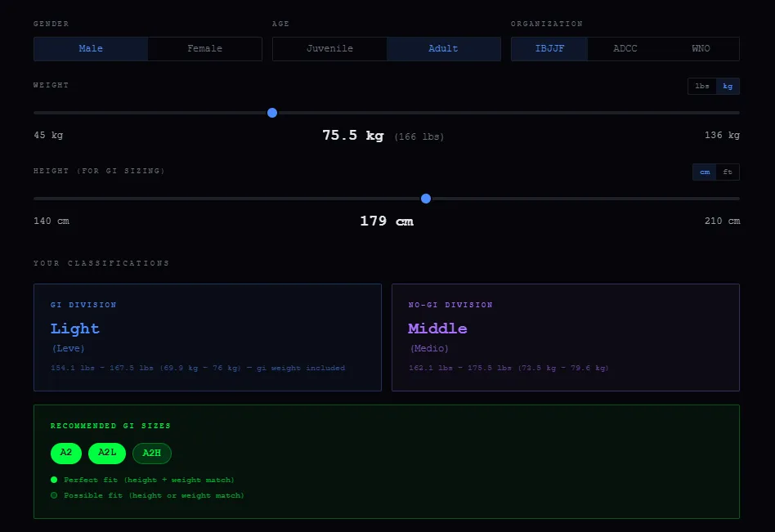Choose the Juvenile age group

(x=329, y=49)
